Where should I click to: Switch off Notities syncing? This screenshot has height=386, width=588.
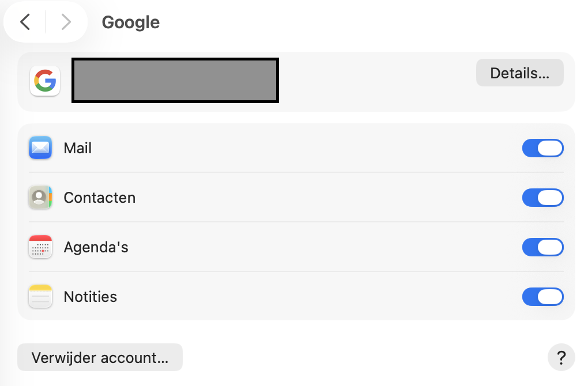[x=542, y=297]
